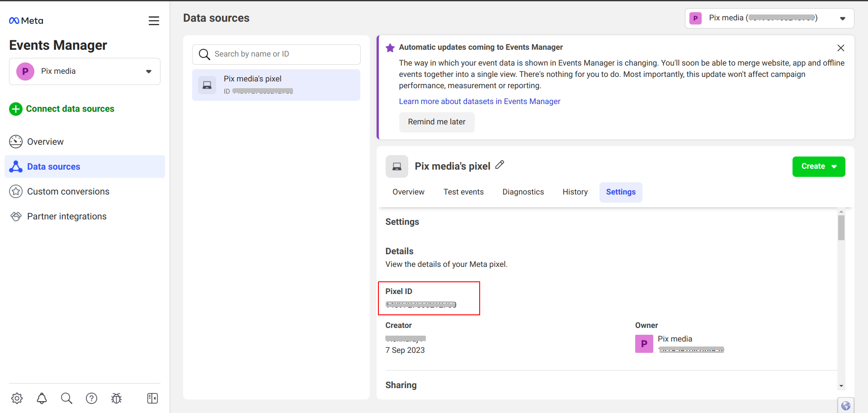Screen dimensions: 868x413
Task: Click the search magnifier icon in footer
Action: [x=66, y=398]
